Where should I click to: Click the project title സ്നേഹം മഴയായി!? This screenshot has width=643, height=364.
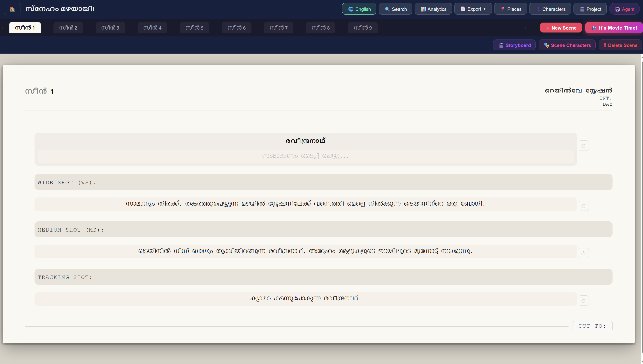[60, 9]
